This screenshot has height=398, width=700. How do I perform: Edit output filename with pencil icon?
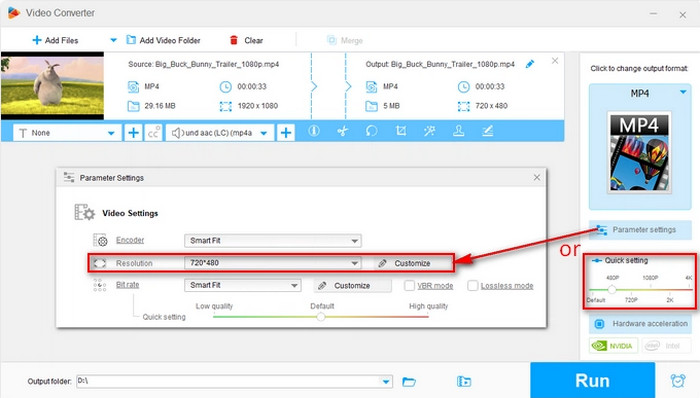click(530, 64)
